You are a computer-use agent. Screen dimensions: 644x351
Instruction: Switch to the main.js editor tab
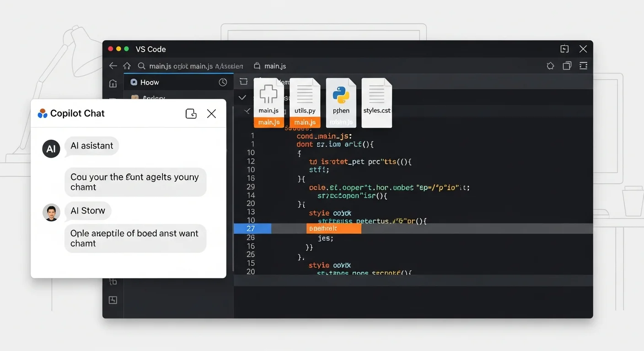270,65
